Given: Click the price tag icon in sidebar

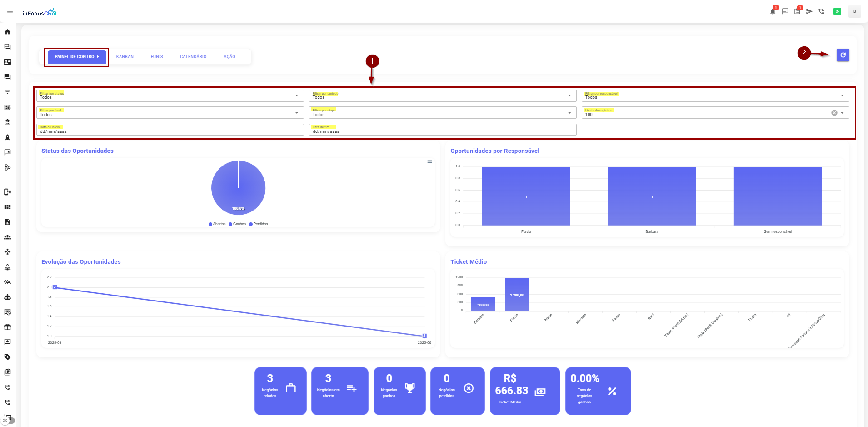Looking at the screenshot, I should click(7, 357).
